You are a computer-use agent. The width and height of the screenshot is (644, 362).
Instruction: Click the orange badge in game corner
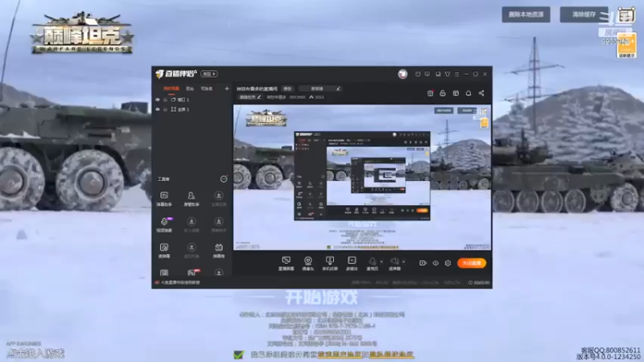coord(626,46)
